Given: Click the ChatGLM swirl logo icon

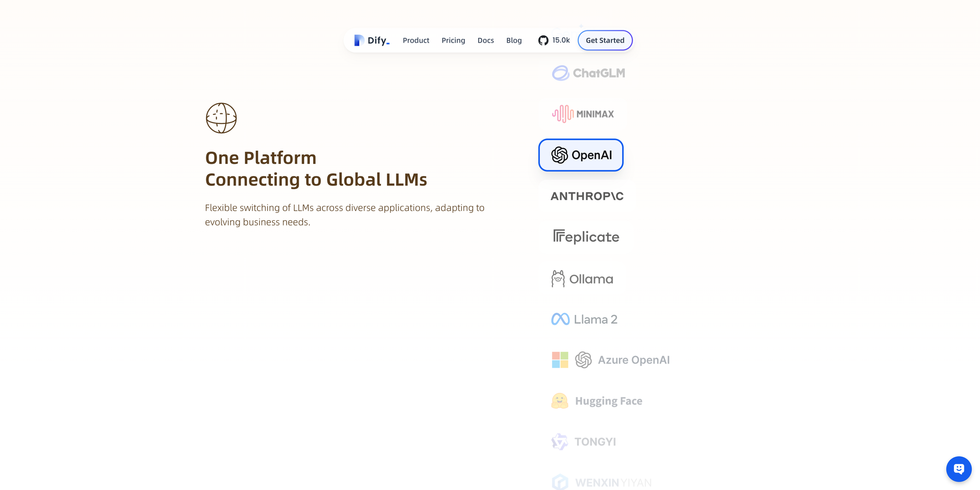Looking at the screenshot, I should [561, 73].
